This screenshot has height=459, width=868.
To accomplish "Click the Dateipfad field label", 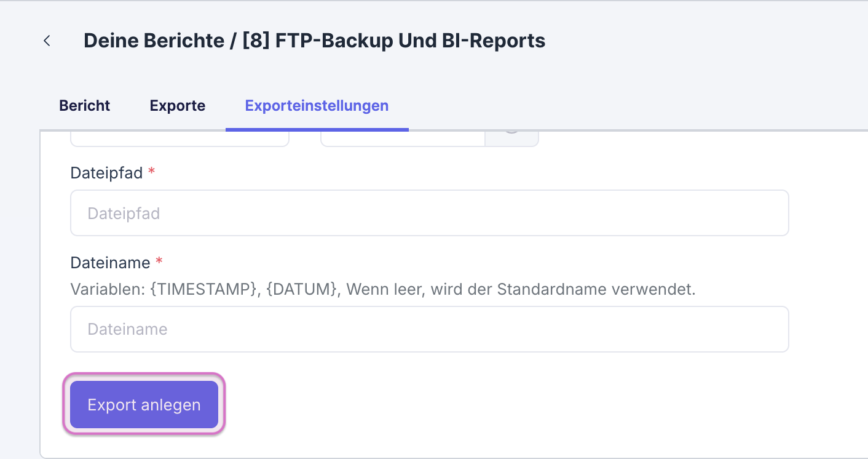I will [x=106, y=173].
